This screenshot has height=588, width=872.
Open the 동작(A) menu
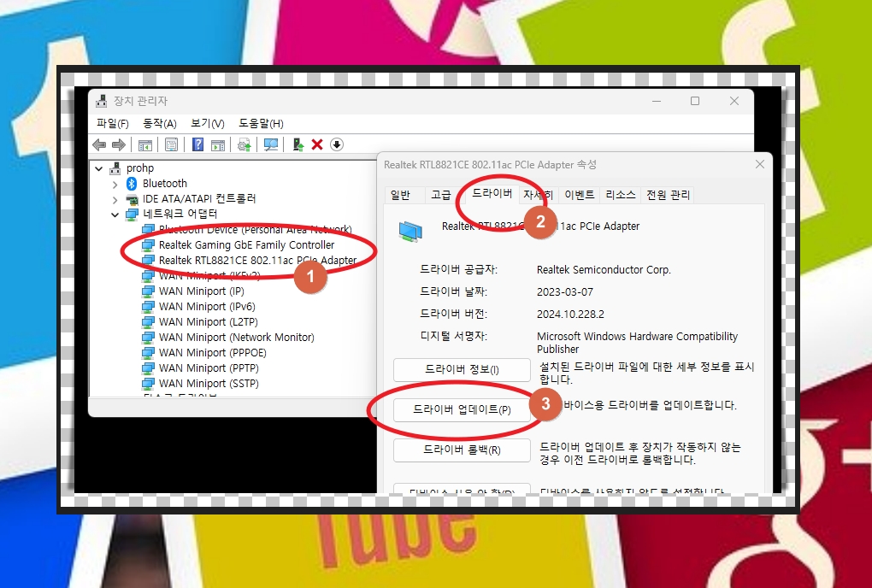[160, 123]
